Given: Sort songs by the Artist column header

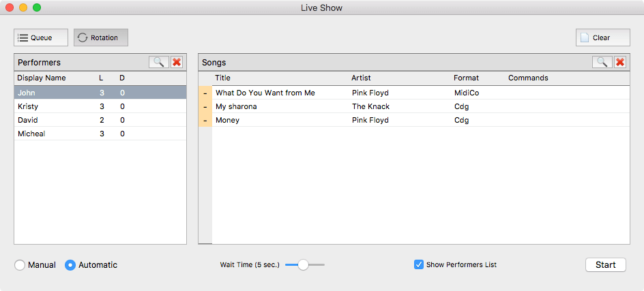Looking at the screenshot, I should [x=362, y=78].
